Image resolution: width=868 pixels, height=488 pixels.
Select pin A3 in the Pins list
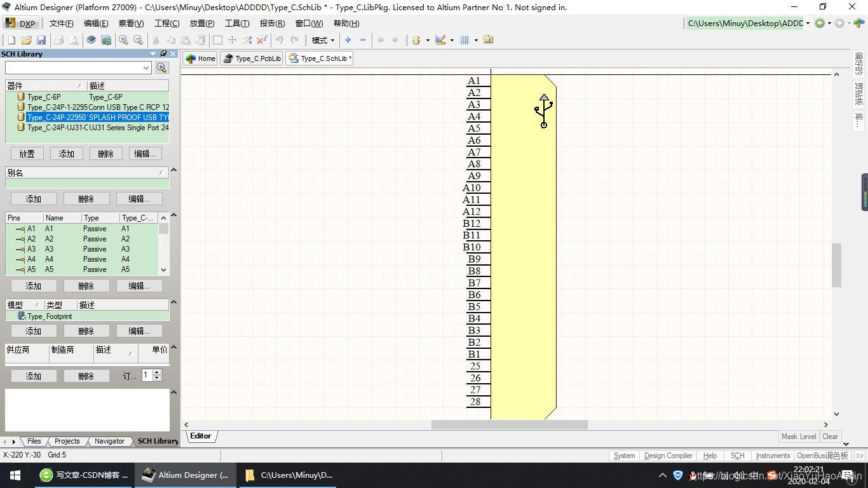click(82, 249)
